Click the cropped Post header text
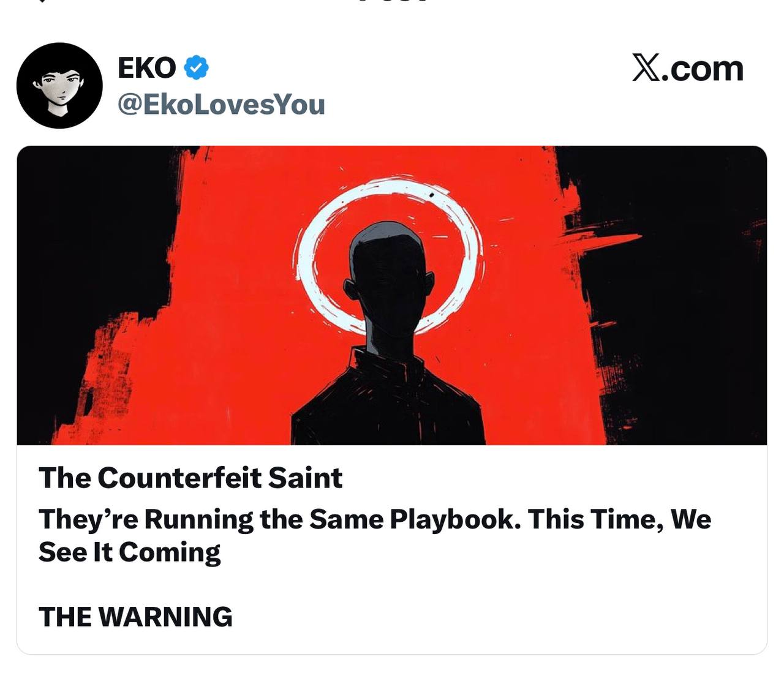784x681 pixels. (x=392, y=1)
